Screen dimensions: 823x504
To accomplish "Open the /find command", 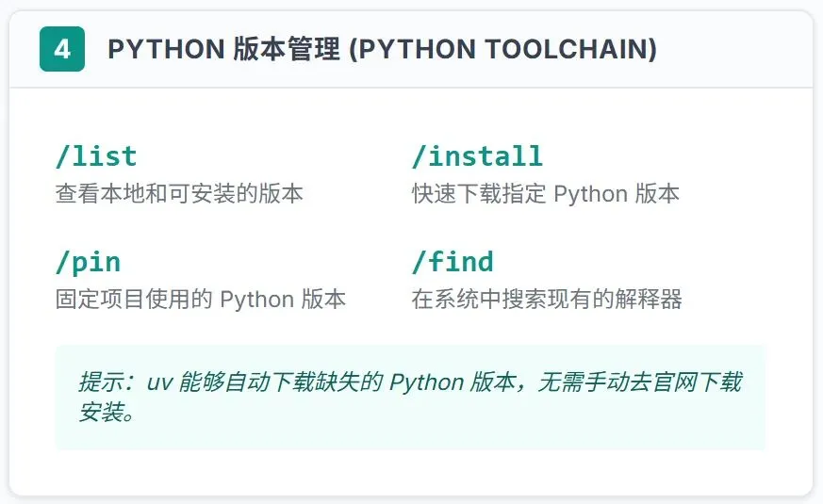I will click(453, 262).
